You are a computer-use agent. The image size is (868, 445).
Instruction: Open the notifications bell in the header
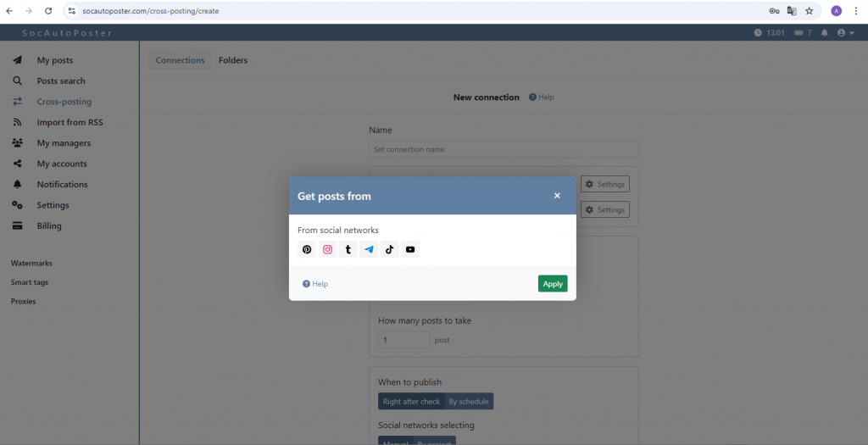pyautogui.click(x=824, y=33)
